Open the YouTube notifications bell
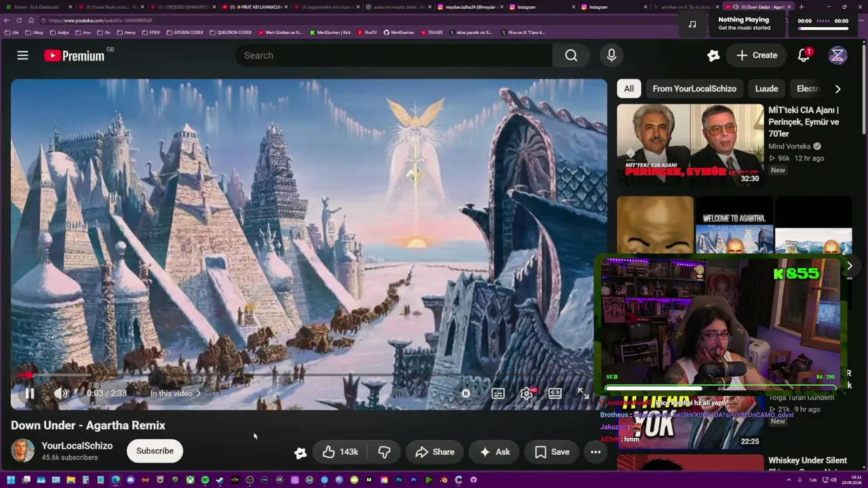The height and width of the screenshot is (488, 868). coord(804,56)
